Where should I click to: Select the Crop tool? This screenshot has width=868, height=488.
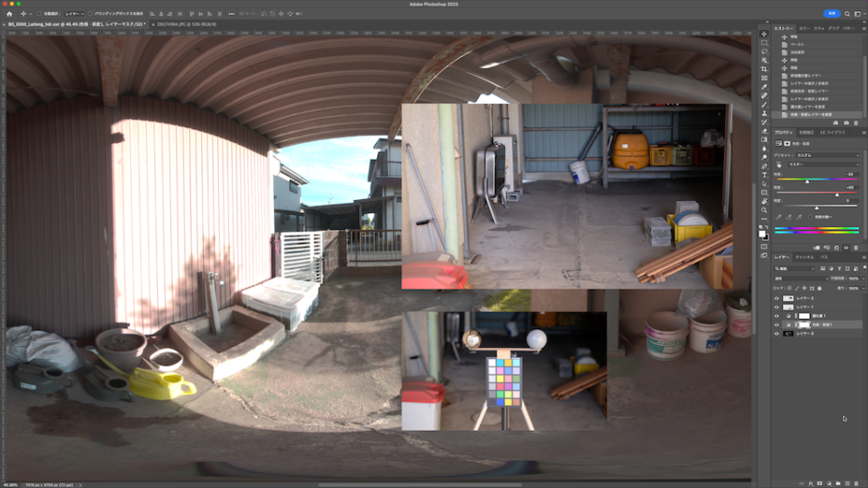click(765, 69)
